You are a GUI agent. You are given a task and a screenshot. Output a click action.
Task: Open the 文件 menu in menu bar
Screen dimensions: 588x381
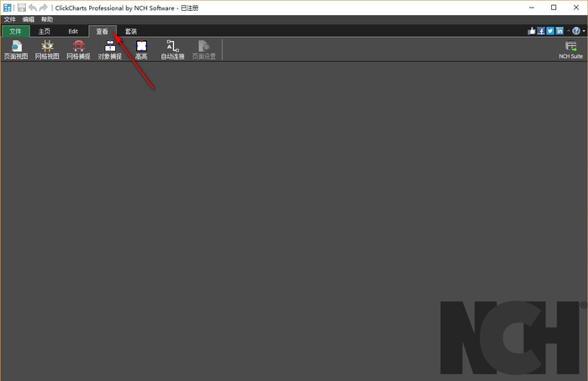click(x=9, y=18)
